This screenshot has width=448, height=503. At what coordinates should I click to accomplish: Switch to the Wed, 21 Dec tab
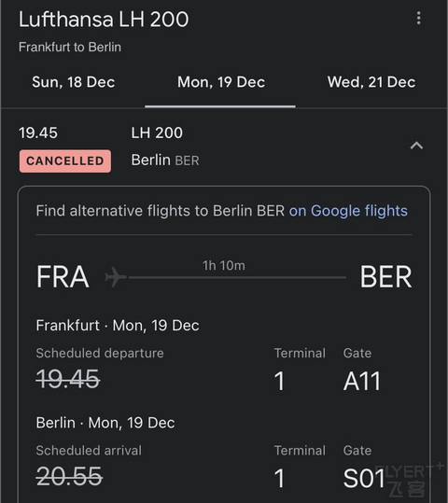pyautogui.click(x=371, y=82)
